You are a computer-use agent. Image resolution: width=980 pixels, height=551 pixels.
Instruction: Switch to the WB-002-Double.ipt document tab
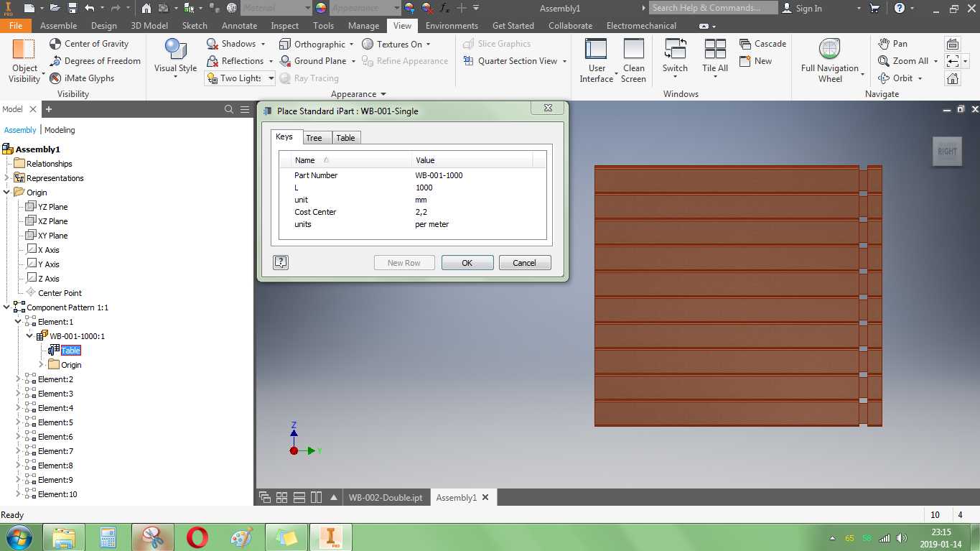point(386,497)
